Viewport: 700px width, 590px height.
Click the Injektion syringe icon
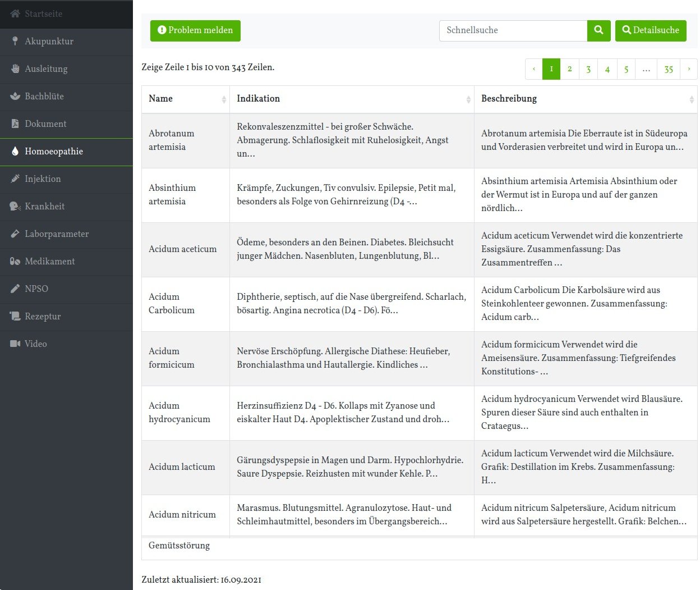[15, 179]
